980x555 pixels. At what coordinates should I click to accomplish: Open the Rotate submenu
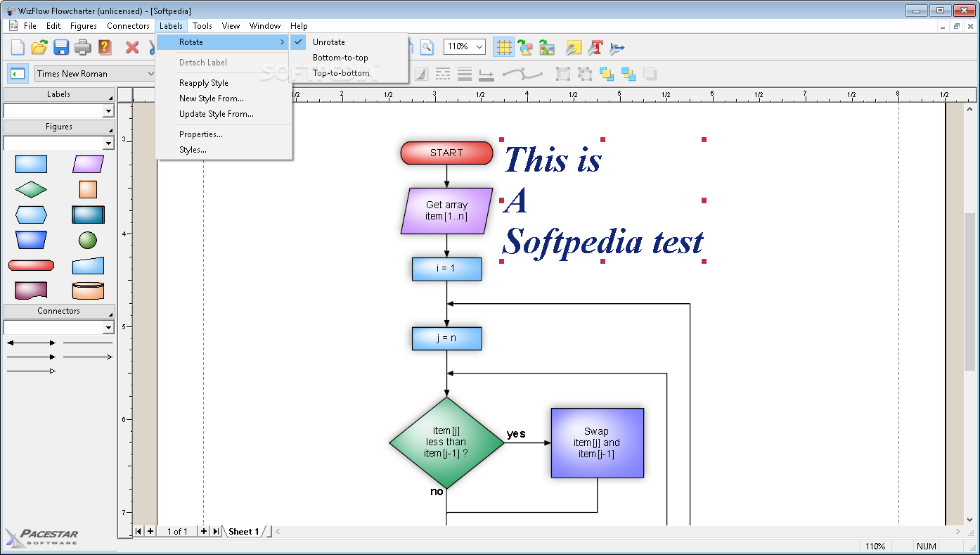[224, 42]
